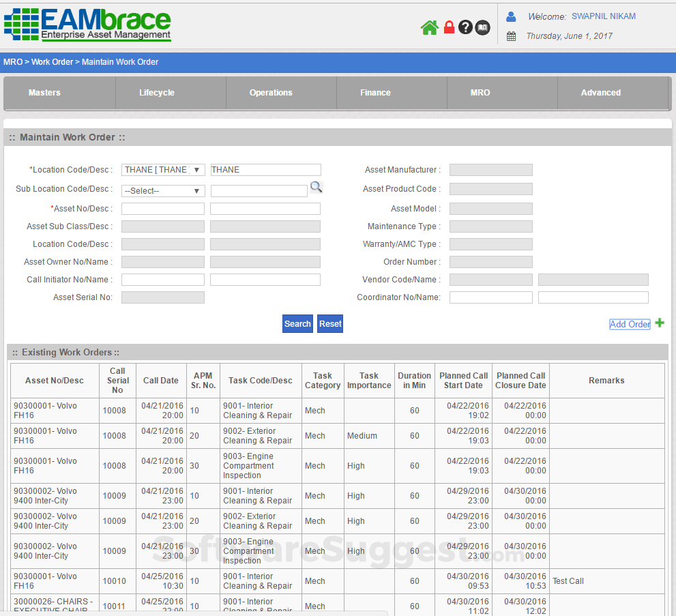Open the Add Order link
676x616 pixels.
630,323
